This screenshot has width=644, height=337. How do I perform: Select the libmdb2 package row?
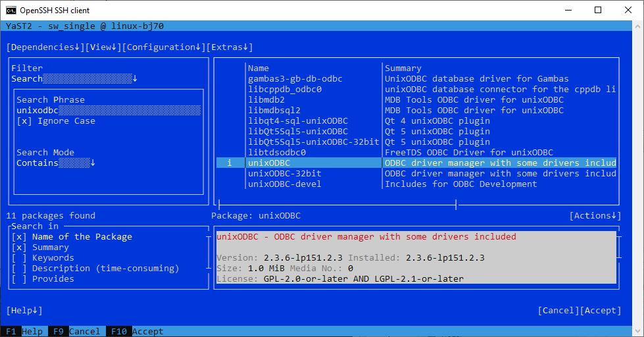tap(416, 99)
